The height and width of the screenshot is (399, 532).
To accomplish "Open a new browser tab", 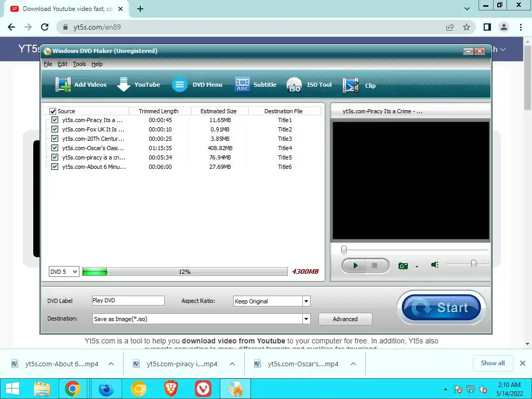I will [140, 9].
